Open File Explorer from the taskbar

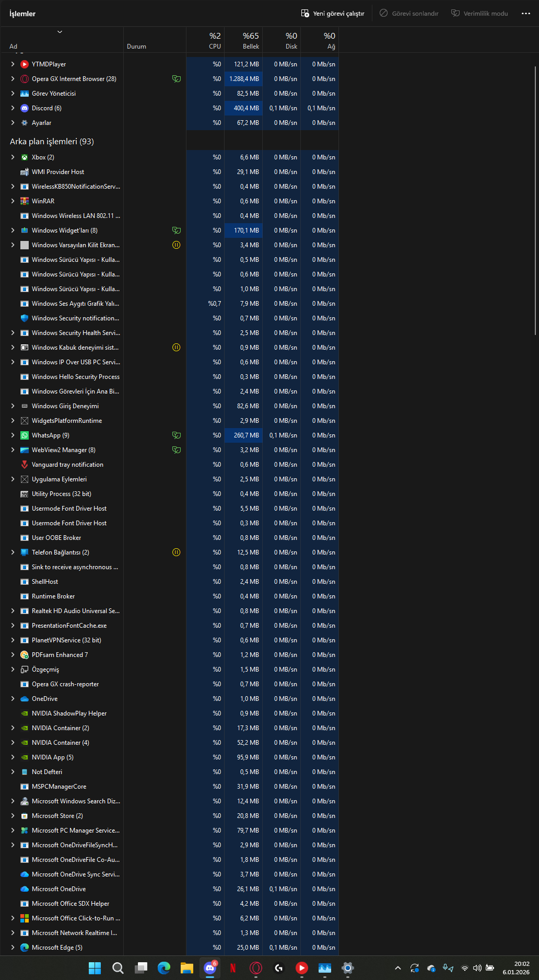[187, 968]
